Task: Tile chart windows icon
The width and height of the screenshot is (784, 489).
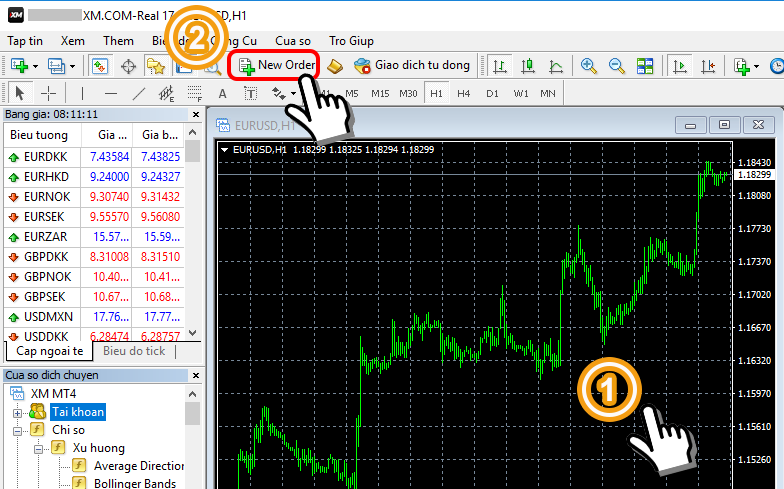Action: coord(644,66)
